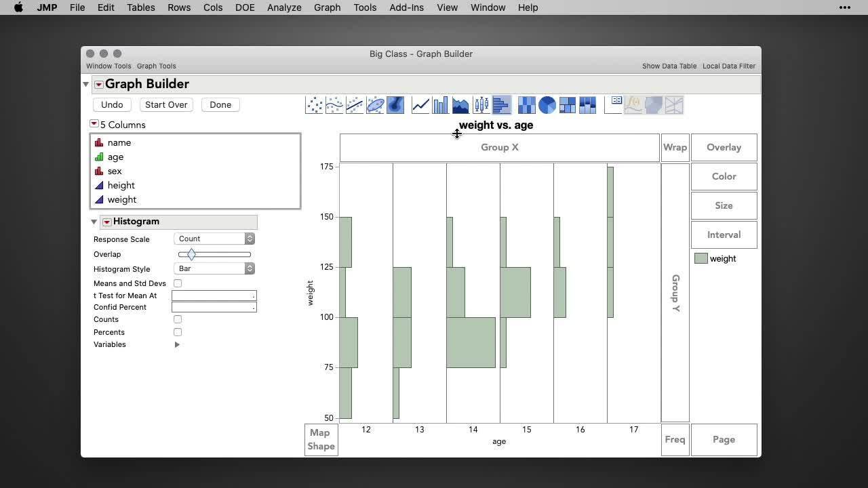Screen dimensions: 868x488
Task: Open the Histogram red triangle menu
Action: coord(107,222)
